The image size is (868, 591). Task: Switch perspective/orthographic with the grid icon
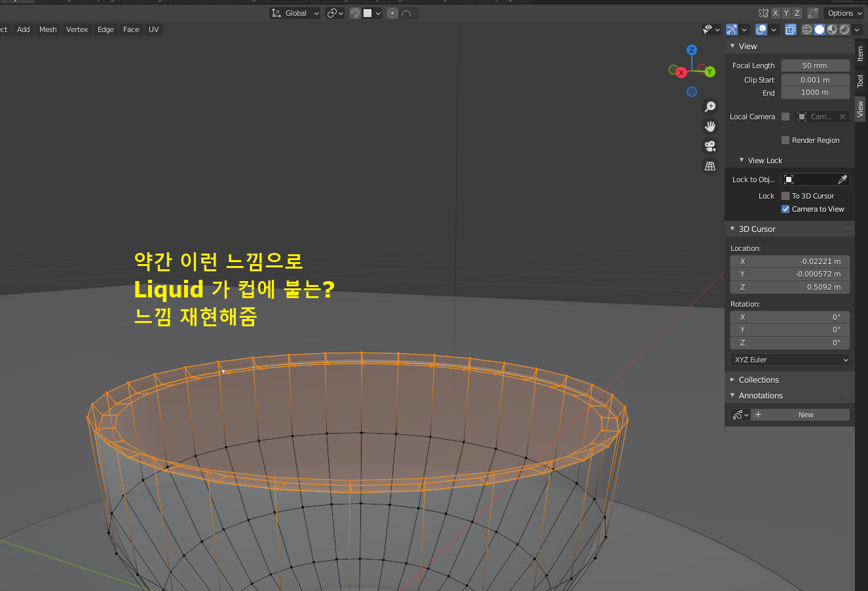[710, 166]
